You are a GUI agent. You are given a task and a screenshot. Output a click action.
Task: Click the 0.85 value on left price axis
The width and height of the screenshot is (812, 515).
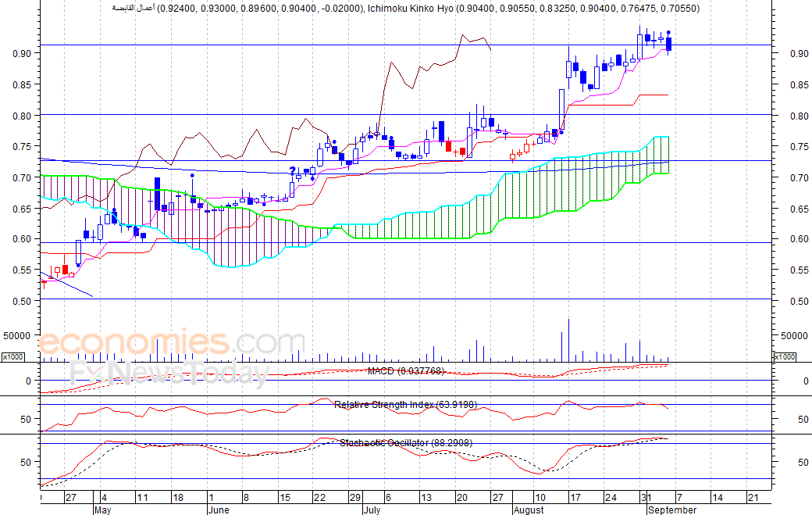point(23,85)
